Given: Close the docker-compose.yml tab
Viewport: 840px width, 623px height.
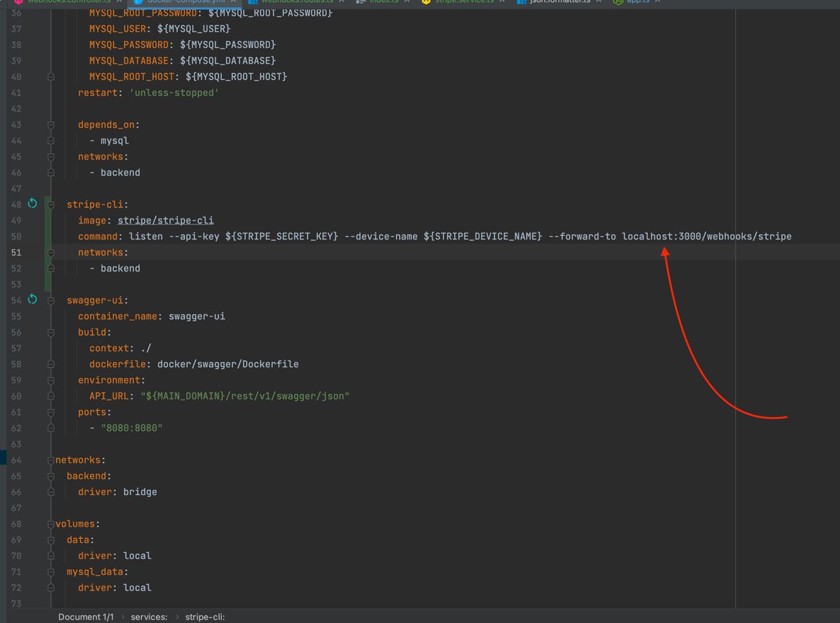Looking at the screenshot, I should [233, 1].
